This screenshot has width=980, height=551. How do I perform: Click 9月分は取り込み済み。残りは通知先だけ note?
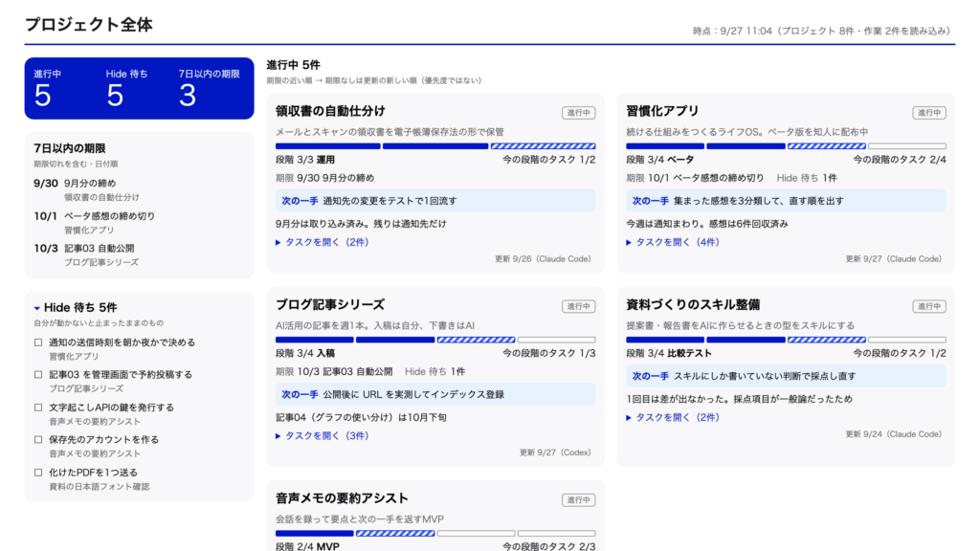point(361,224)
